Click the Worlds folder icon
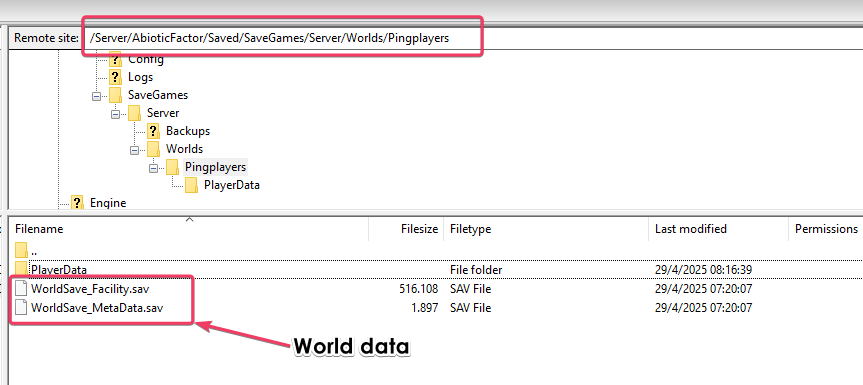 153,148
